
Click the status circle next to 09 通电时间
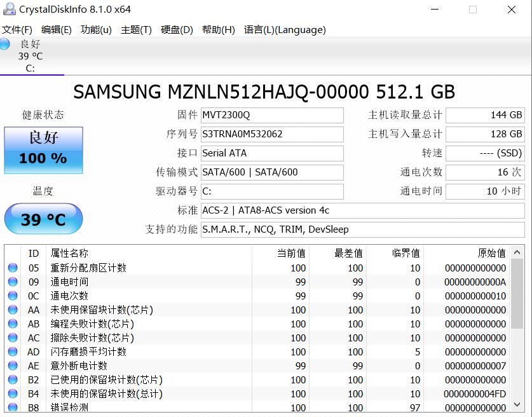tap(13, 282)
